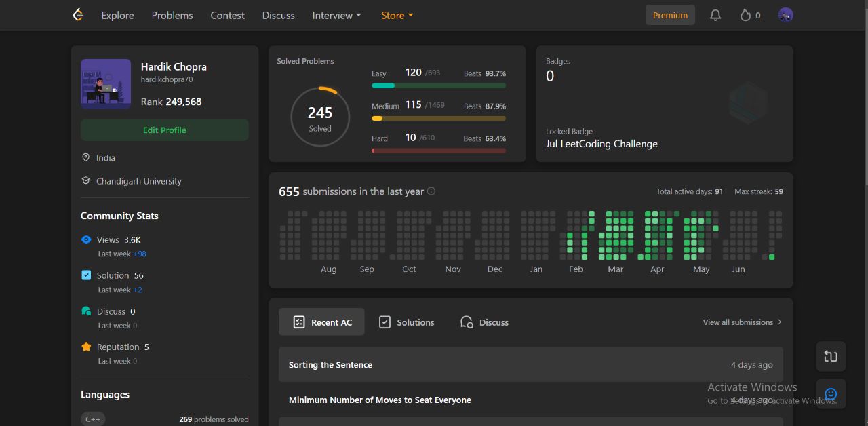
Task: Click the swap layout floating button
Action: [x=831, y=356]
